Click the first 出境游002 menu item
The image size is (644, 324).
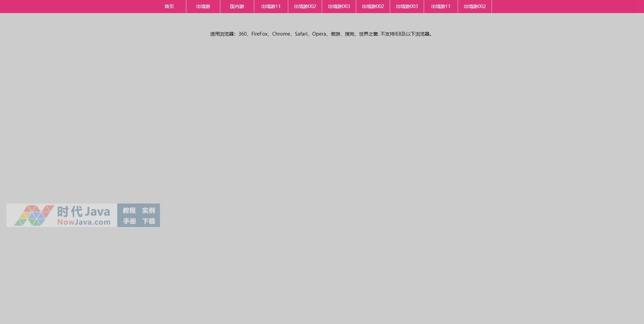click(305, 6)
